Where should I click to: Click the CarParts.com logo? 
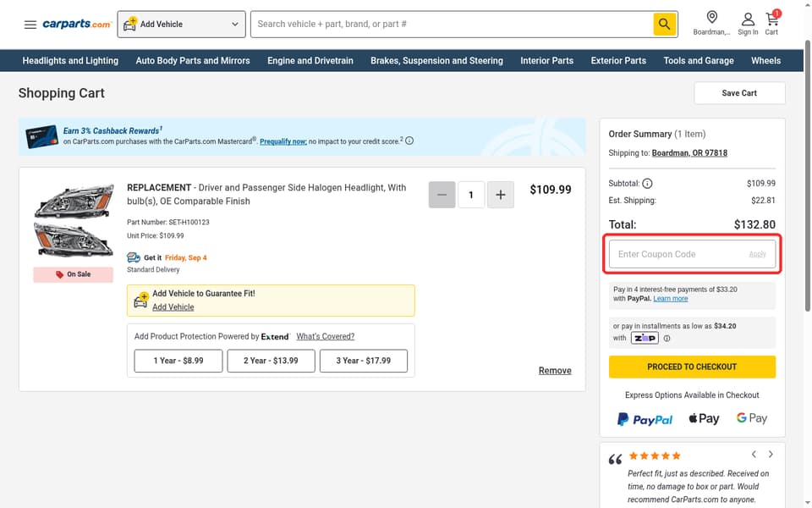point(77,24)
